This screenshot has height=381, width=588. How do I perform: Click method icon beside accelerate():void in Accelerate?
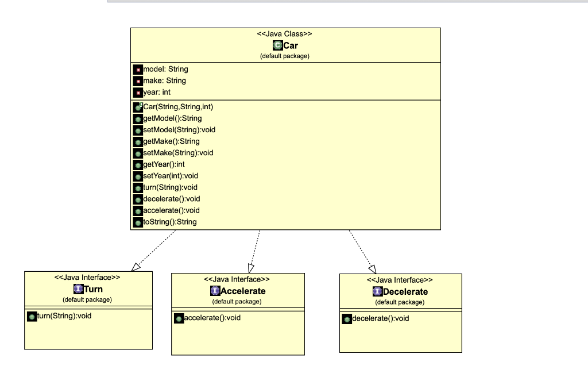pyautogui.click(x=179, y=318)
